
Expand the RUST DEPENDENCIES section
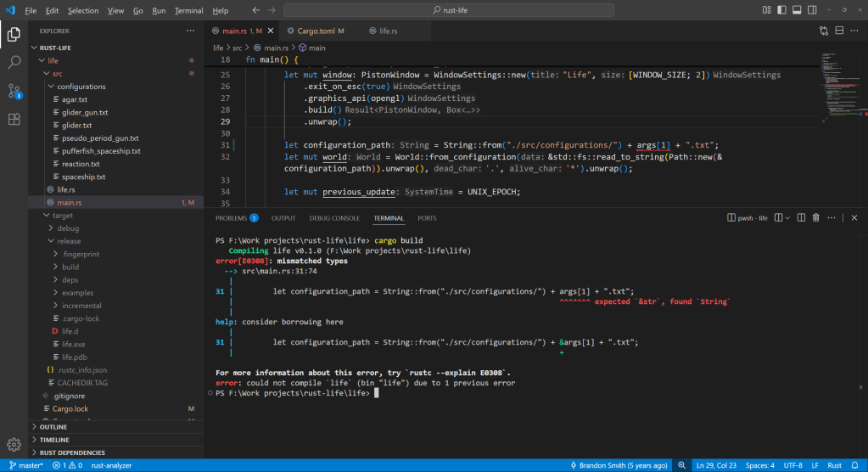click(116, 452)
